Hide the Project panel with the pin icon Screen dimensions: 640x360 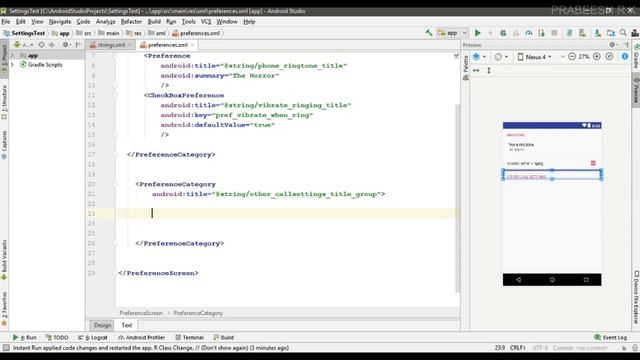click(78, 44)
